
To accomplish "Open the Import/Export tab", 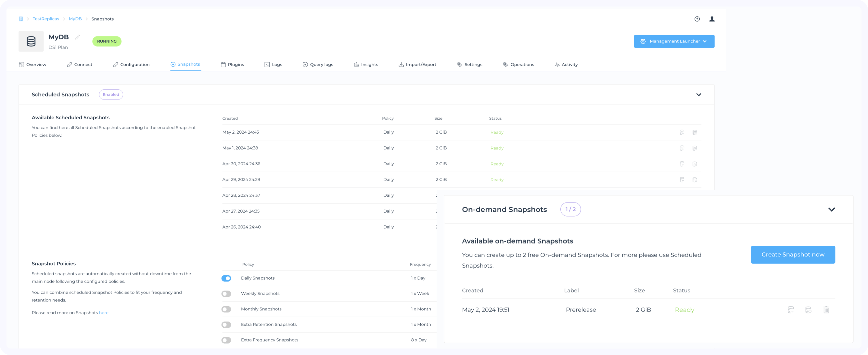I will 417,64.
